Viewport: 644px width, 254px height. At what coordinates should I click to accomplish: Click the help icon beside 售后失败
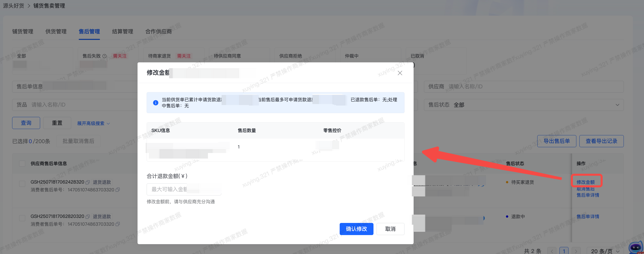pyautogui.click(x=104, y=56)
